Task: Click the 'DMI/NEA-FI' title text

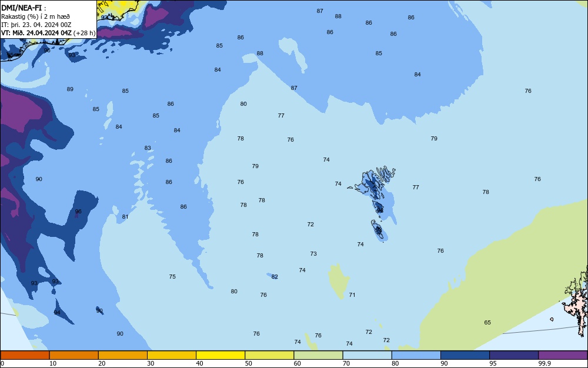Action: click(21, 8)
